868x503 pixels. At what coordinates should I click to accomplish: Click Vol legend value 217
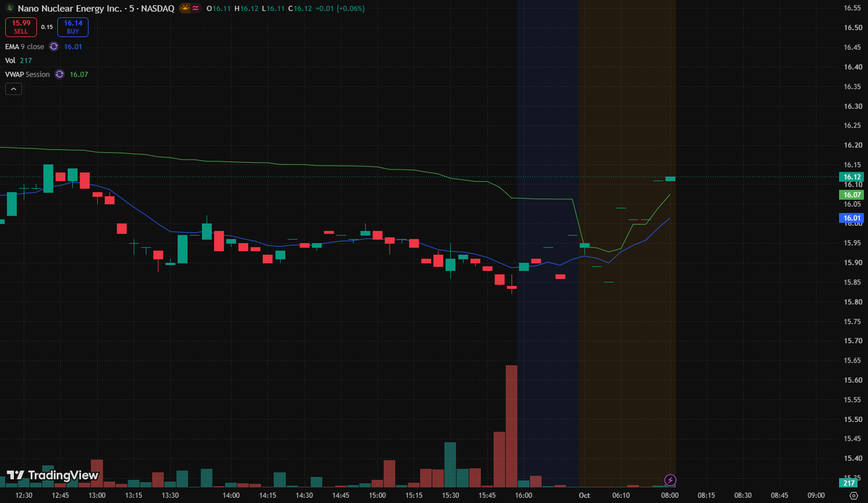[26, 61]
